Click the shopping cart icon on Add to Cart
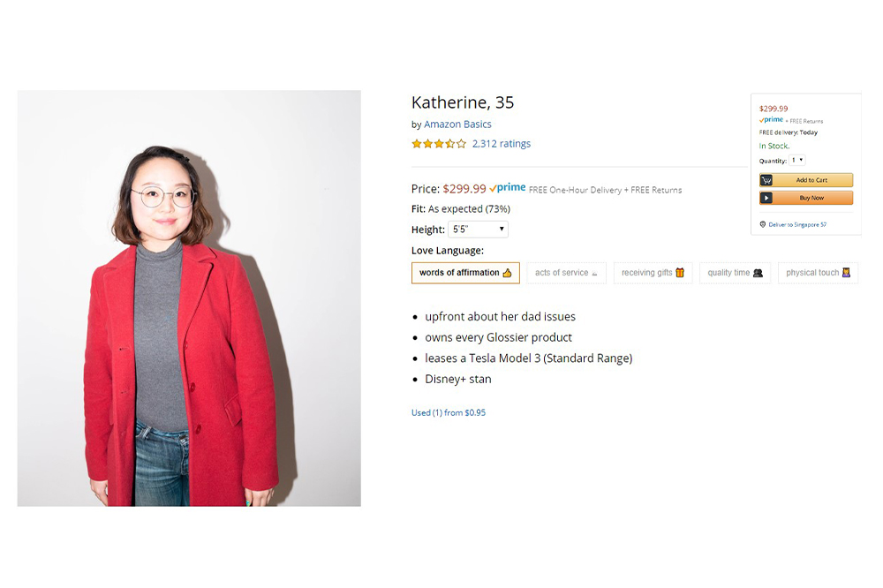 click(766, 180)
